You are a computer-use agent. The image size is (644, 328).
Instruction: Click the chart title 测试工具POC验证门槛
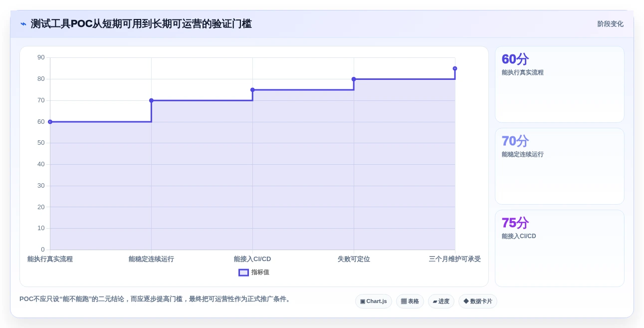141,24
